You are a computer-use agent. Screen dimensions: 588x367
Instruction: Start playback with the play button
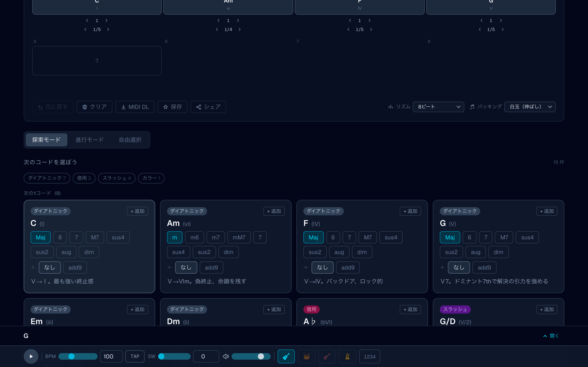tap(31, 356)
